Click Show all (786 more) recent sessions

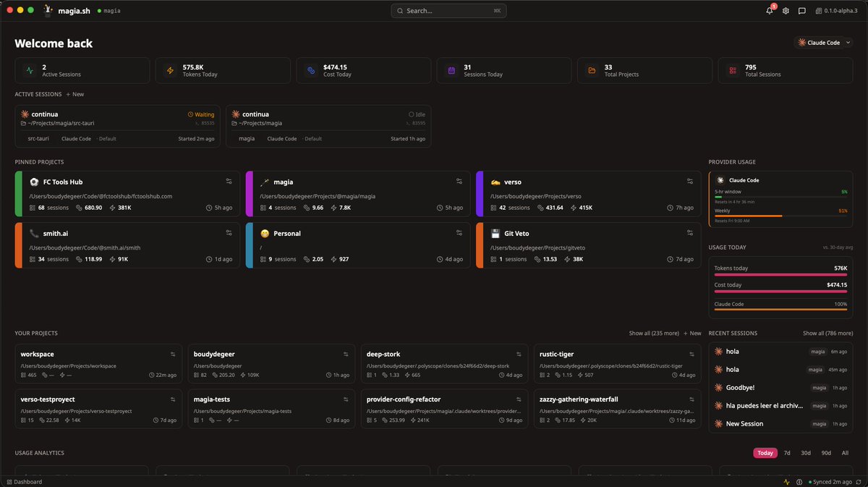point(827,333)
